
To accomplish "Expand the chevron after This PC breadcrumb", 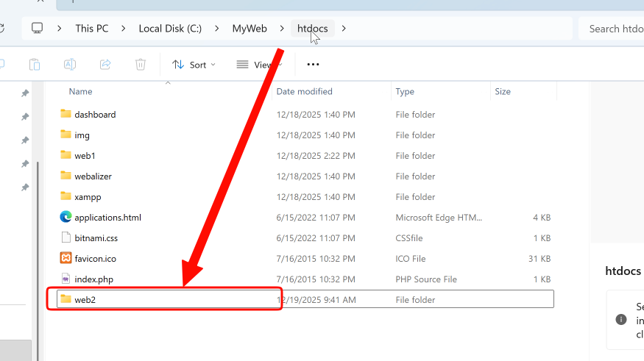I will (123, 29).
